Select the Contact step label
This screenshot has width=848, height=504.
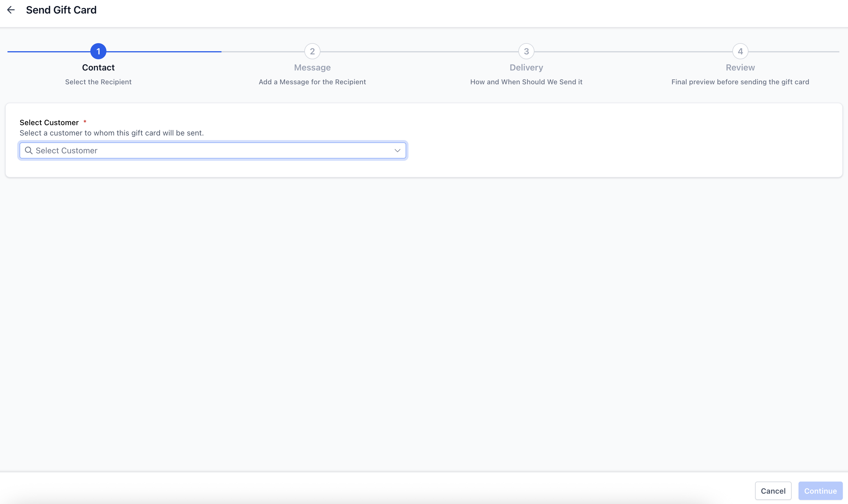click(98, 68)
